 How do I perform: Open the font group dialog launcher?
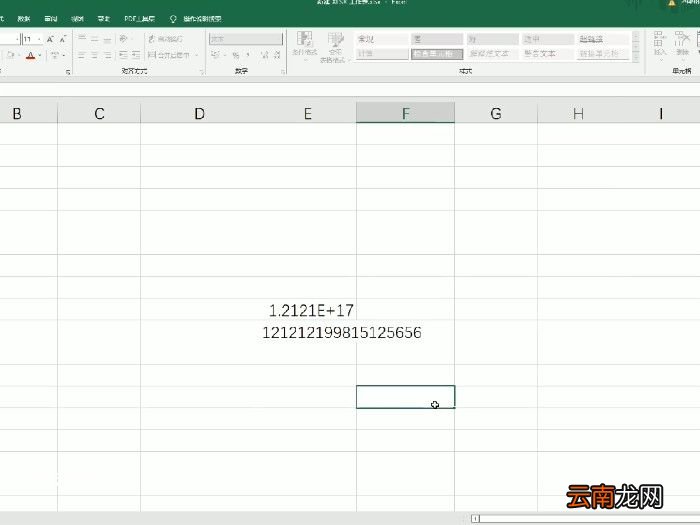68,71
